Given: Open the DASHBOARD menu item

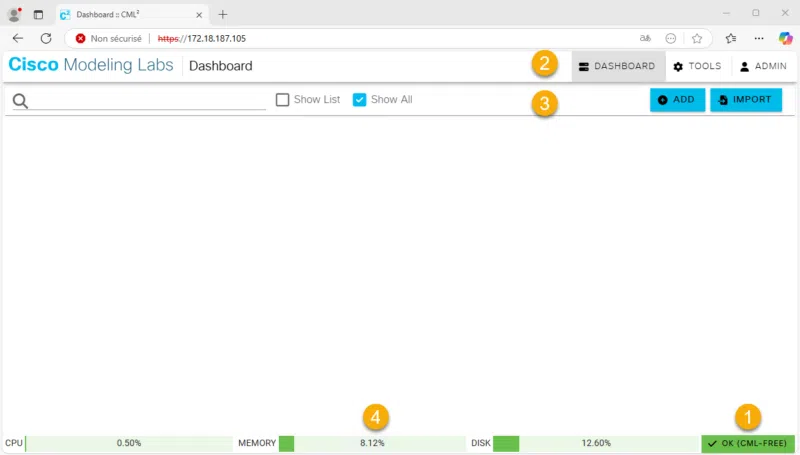Looking at the screenshot, I should tap(617, 66).
